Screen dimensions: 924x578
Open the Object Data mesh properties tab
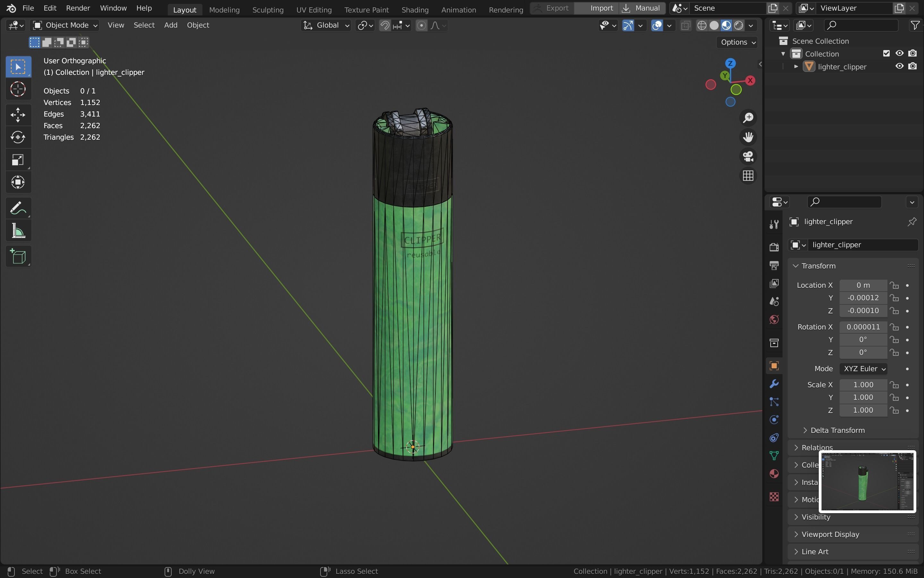click(x=774, y=456)
